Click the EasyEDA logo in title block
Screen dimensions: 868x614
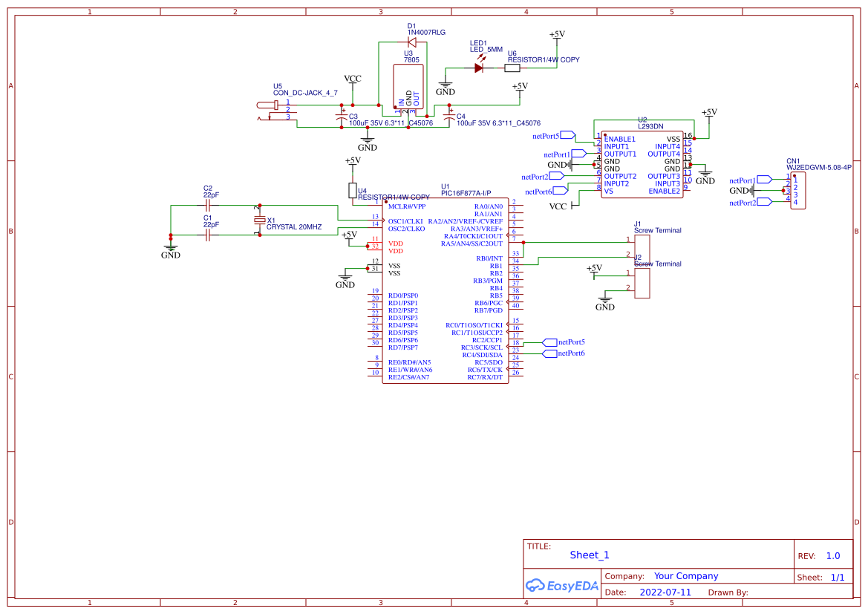click(x=562, y=586)
